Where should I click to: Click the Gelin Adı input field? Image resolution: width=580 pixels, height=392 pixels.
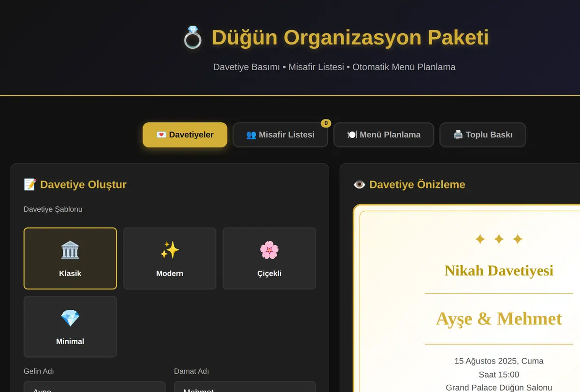click(x=94, y=387)
